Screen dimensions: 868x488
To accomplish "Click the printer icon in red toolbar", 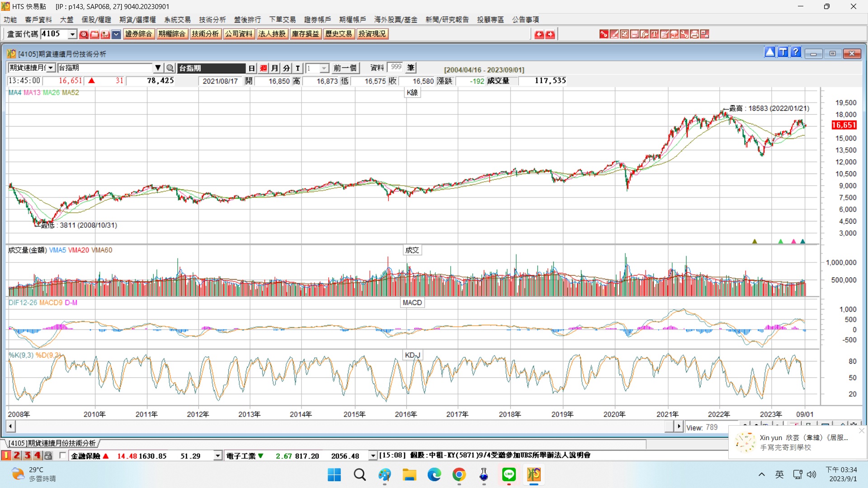I will [x=694, y=34].
